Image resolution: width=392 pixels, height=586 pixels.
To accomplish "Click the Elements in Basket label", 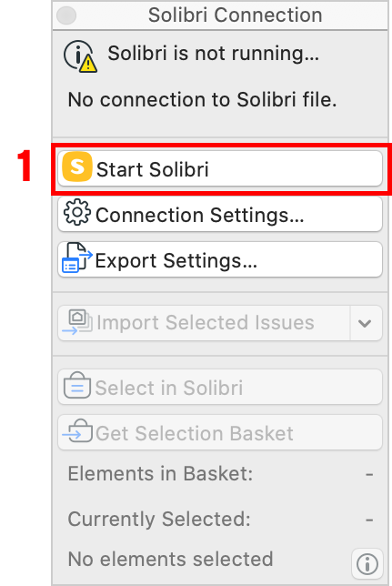I will point(160,473).
